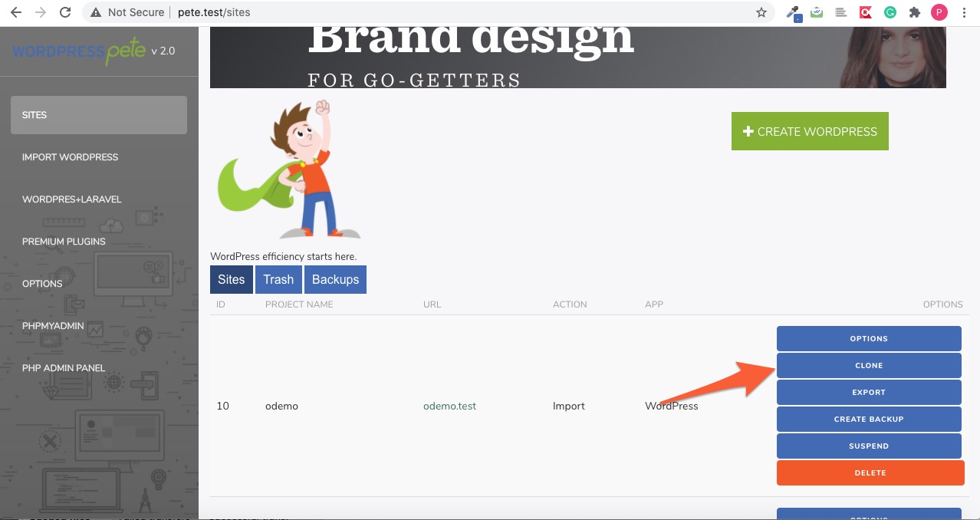Click the superhero Pete mascot image
980x520 pixels.
(288, 169)
